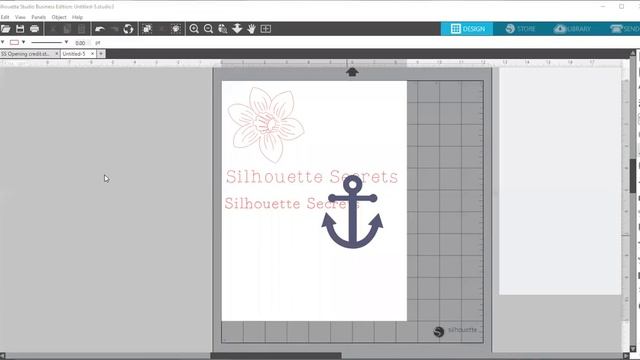
Task: Click the line style preview
Action: click(x=47, y=42)
